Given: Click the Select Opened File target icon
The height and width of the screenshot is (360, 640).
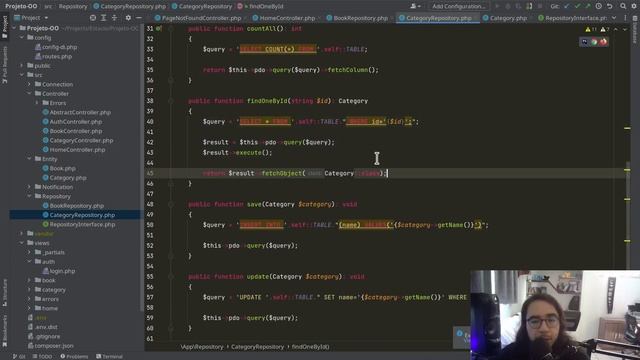Looking at the screenshot, I should tap(93, 18).
